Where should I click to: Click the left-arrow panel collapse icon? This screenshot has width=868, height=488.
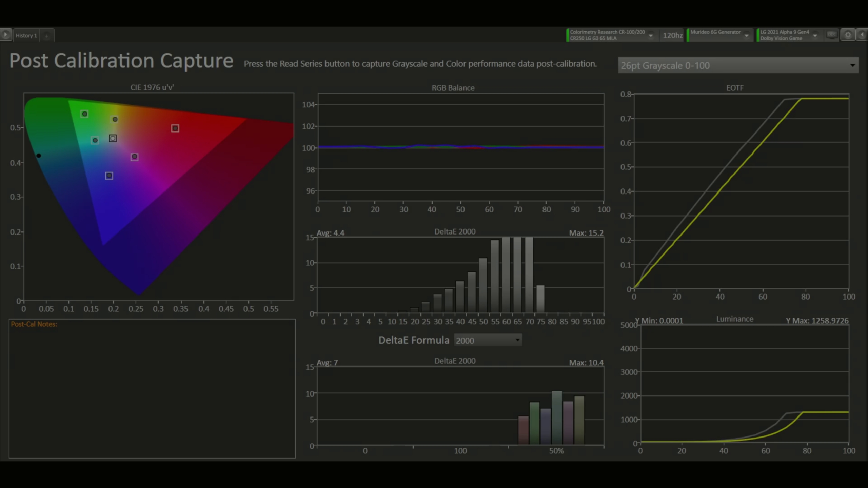[862, 35]
